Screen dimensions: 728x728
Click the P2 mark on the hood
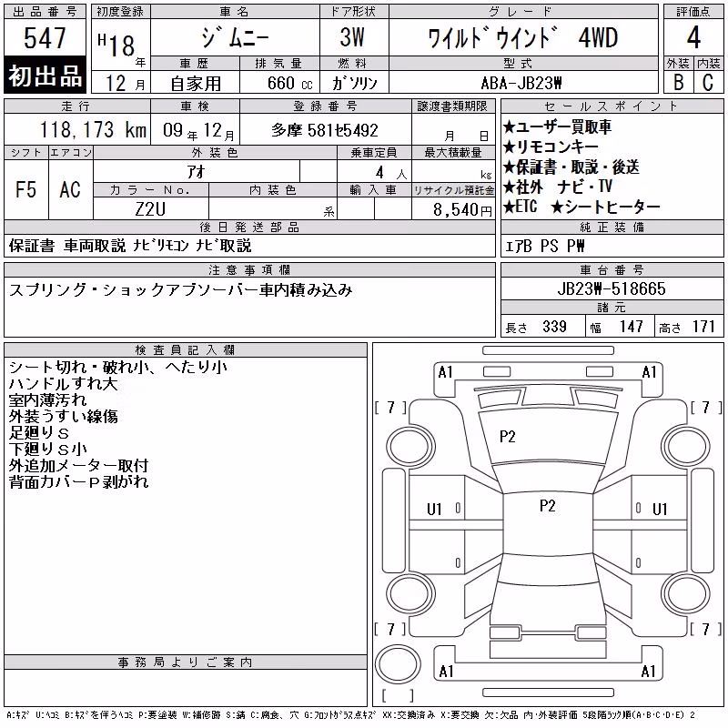[507, 437]
